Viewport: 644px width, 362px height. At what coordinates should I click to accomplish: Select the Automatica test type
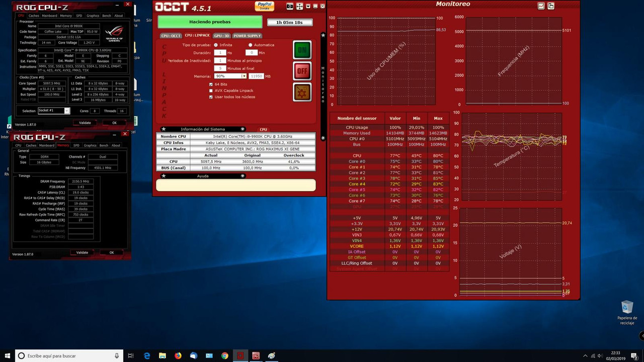coord(251,45)
